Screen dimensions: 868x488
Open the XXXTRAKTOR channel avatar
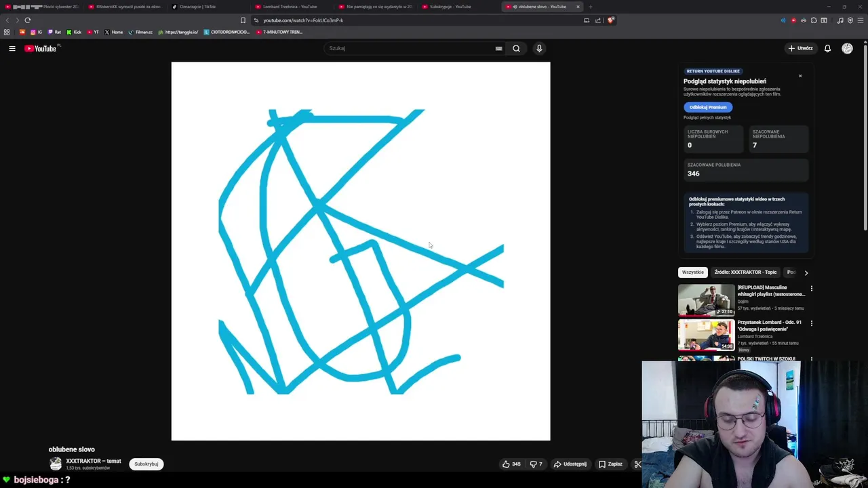point(56,464)
